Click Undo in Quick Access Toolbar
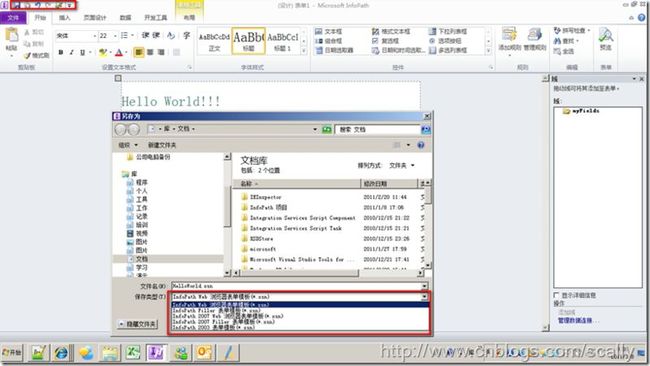This screenshot has width=650, height=366. tap(38, 5)
